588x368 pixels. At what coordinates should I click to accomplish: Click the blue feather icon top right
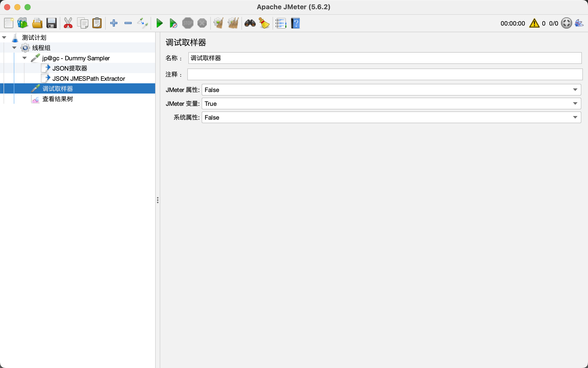click(579, 23)
